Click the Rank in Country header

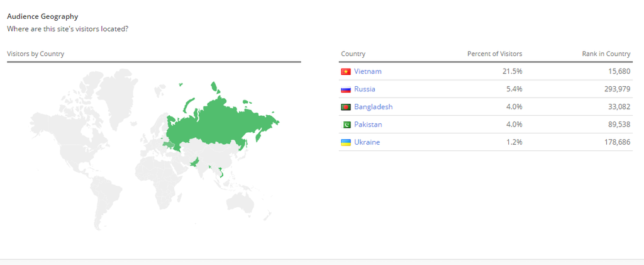(606, 54)
